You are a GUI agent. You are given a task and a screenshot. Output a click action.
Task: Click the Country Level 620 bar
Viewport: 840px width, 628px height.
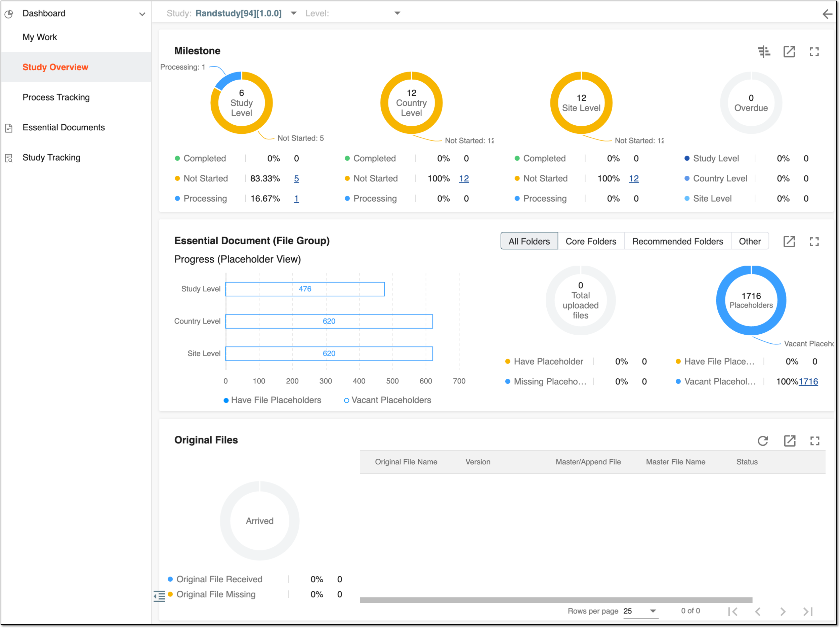(x=329, y=321)
